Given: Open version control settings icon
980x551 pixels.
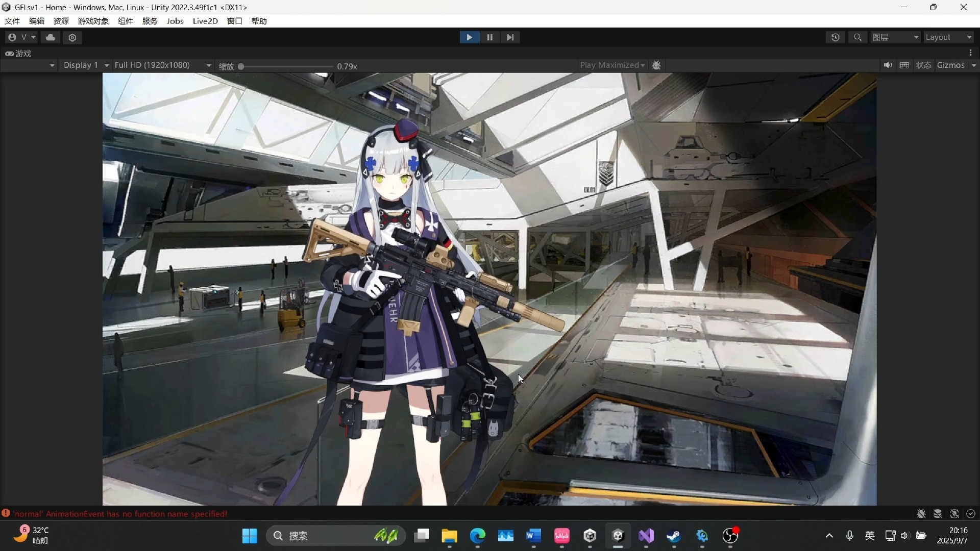Looking at the screenshot, I should point(72,37).
